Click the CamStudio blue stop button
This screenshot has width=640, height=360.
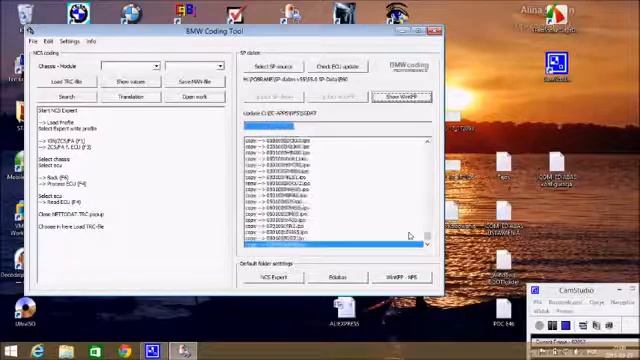coord(566,325)
